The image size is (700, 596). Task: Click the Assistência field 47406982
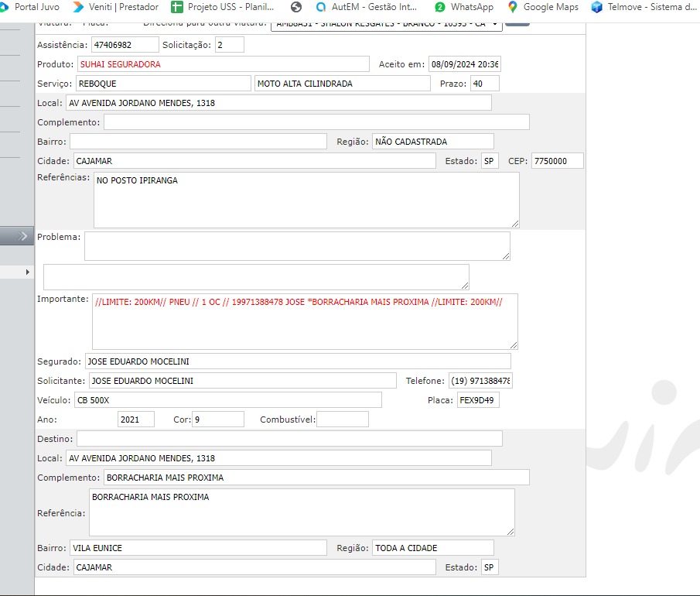point(125,45)
